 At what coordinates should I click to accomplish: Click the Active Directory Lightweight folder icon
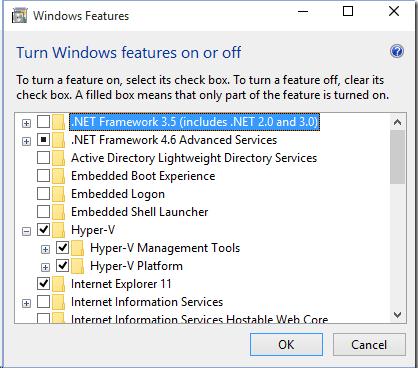click(59, 158)
